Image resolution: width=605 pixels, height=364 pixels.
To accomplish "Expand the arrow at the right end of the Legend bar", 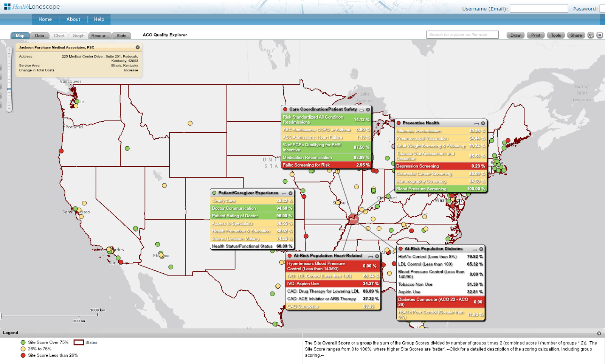I will pos(599,333).
